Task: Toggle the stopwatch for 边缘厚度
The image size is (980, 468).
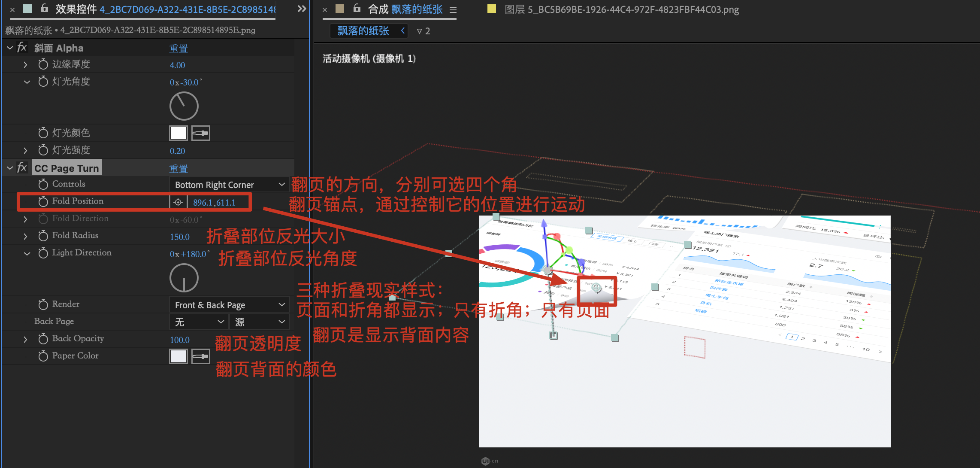Action: (43, 64)
